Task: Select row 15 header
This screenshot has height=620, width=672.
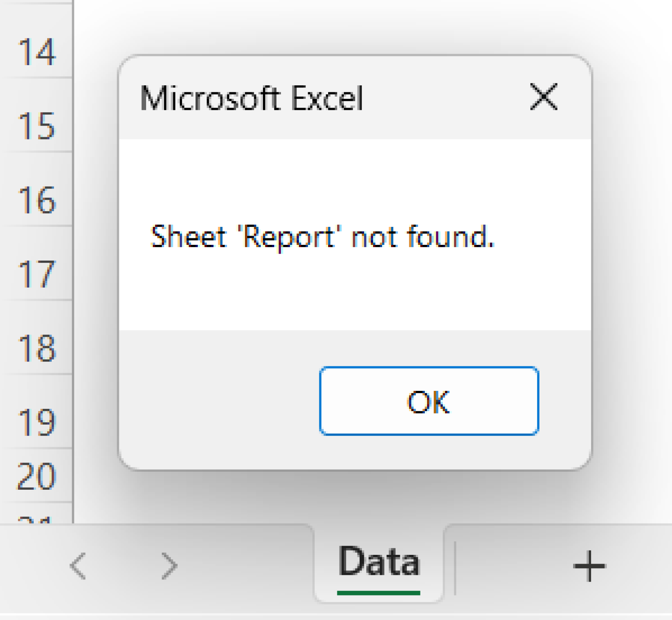Action: pos(37,126)
